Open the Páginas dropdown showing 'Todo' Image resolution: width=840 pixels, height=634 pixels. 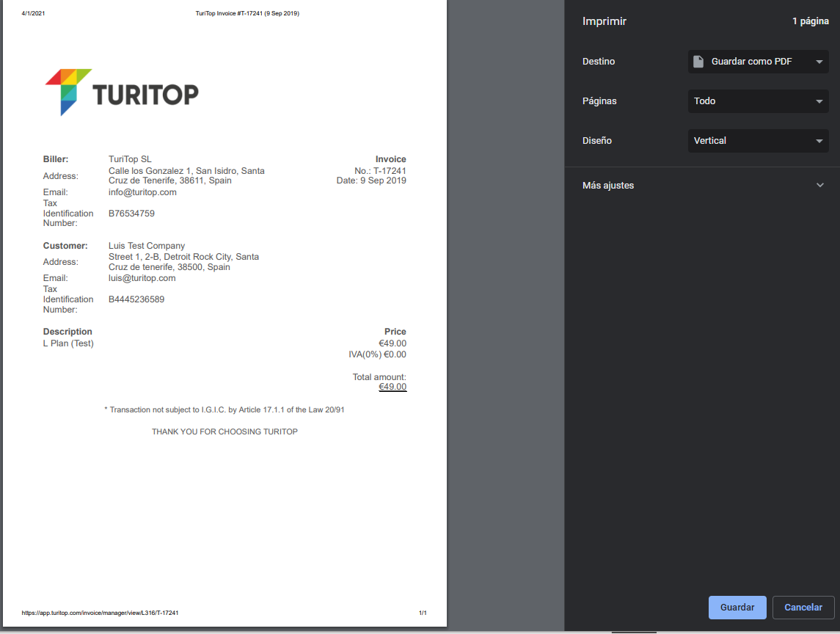pyautogui.click(x=758, y=101)
